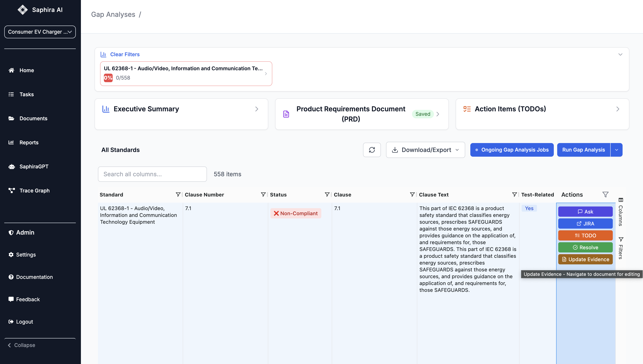643x364 pixels.
Task: Click the Clear Filters link
Action: 125,54
